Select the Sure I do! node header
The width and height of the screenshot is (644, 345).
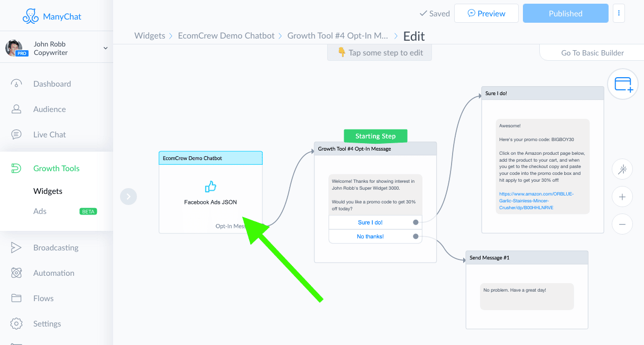tap(542, 94)
